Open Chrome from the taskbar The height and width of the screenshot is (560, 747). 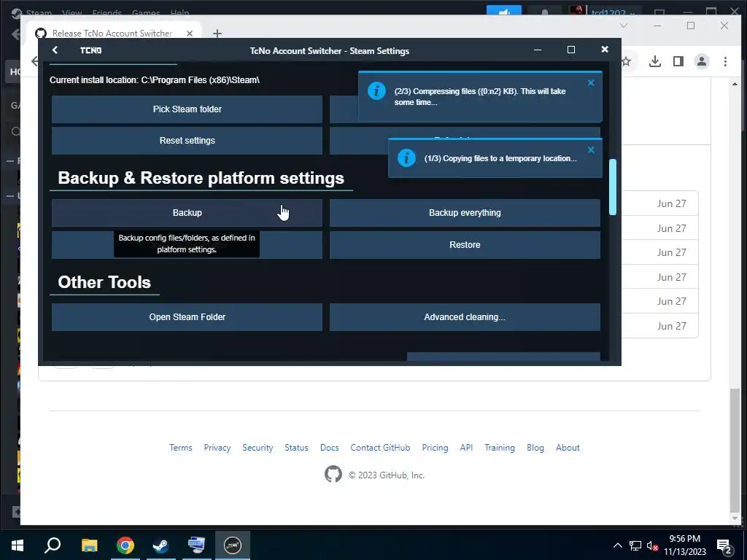click(125, 545)
